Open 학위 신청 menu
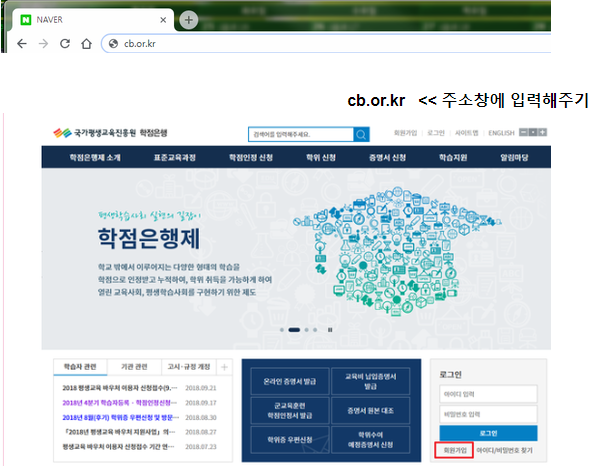 tap(321, 158)
